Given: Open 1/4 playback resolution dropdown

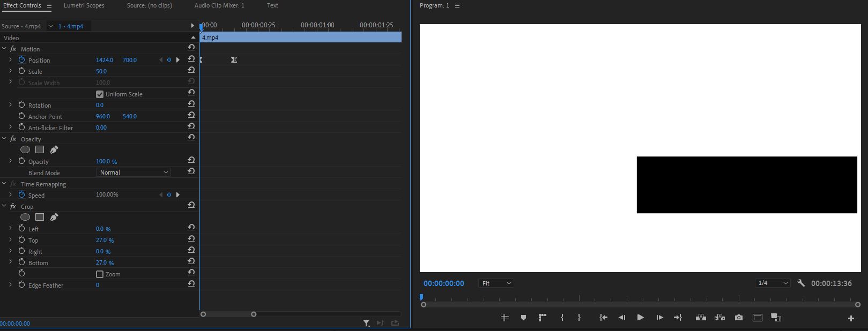Looking at the screenshot, I should pos(773,283).
